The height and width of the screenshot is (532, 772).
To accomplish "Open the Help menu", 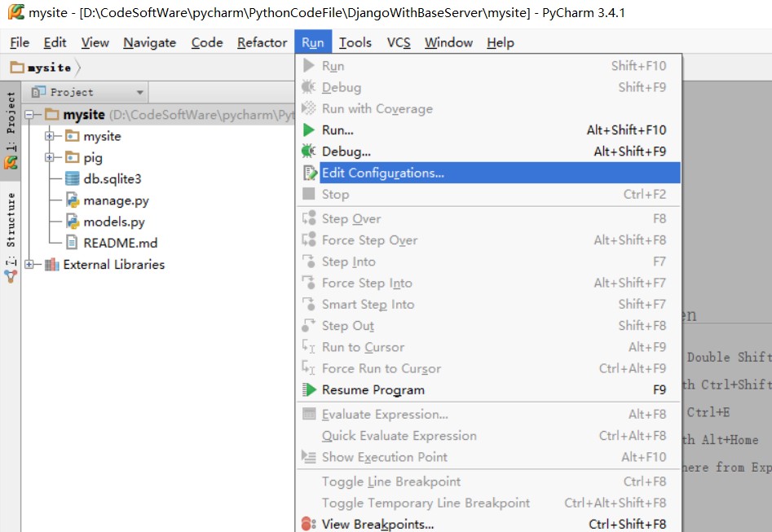I will 501,43.
